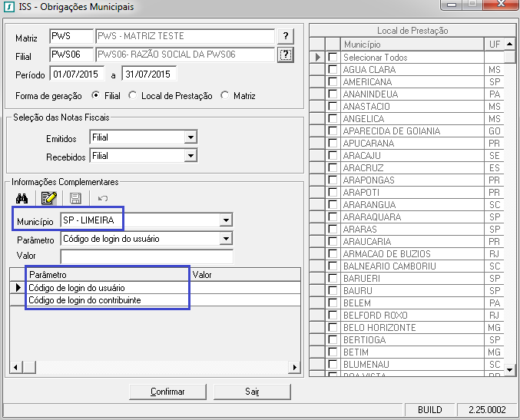This screenshot has height=420, width=520.
Task: Select the ANGELICA row text
Action: click(364, 119)
